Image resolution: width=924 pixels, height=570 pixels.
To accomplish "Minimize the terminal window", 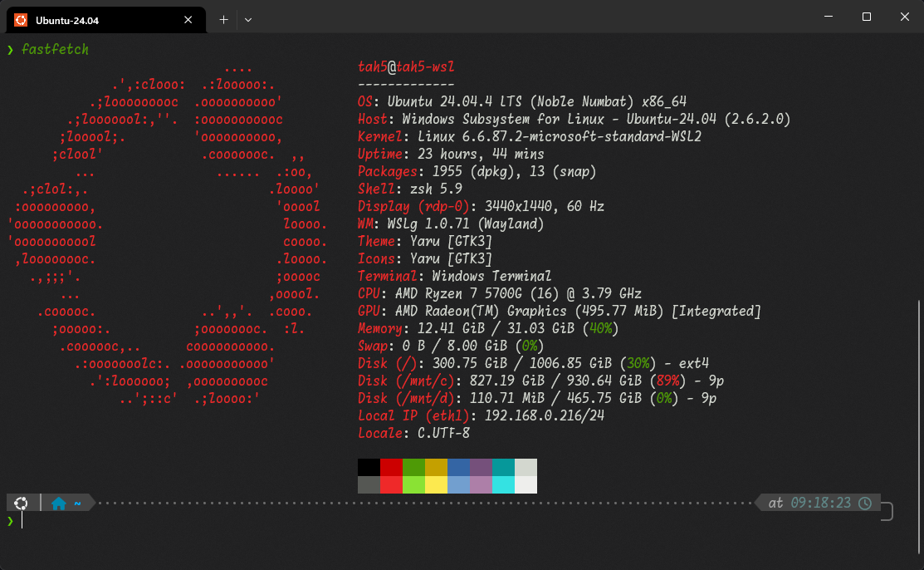I will pos(829,17).
